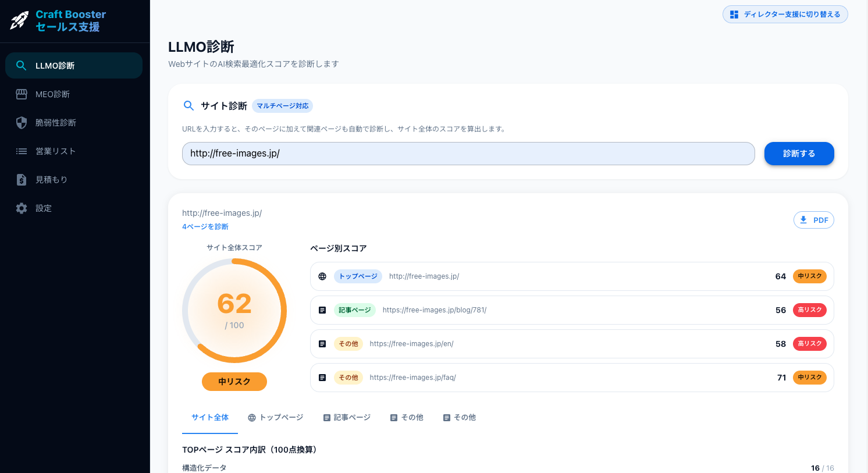The height and width of the screenshot is (473, 868).
Task: Switch to the first その他 tab
Action: pyautogui.click(x=406, y=417)
